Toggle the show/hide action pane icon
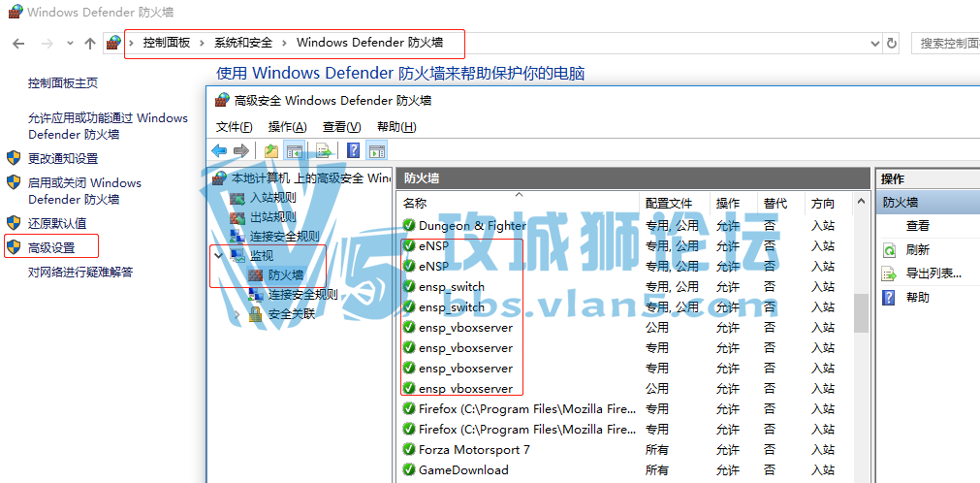The height and width of the screenshot is (483, 980). point(376,150)
